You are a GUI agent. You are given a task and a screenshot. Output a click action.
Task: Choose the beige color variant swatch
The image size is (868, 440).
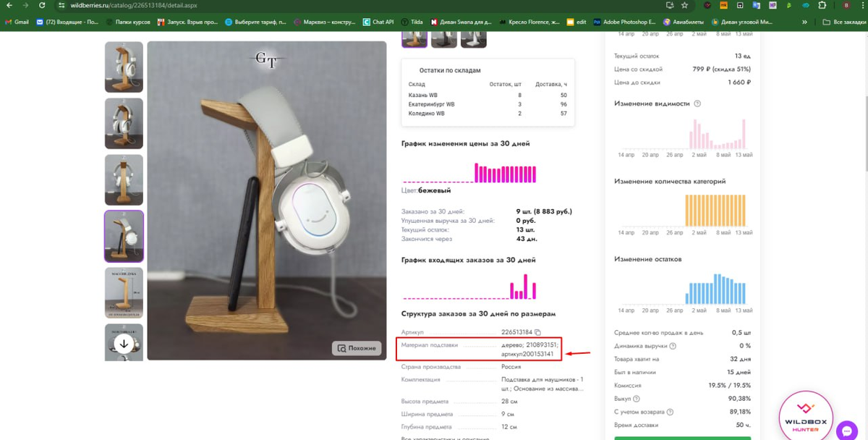(414, 38)
